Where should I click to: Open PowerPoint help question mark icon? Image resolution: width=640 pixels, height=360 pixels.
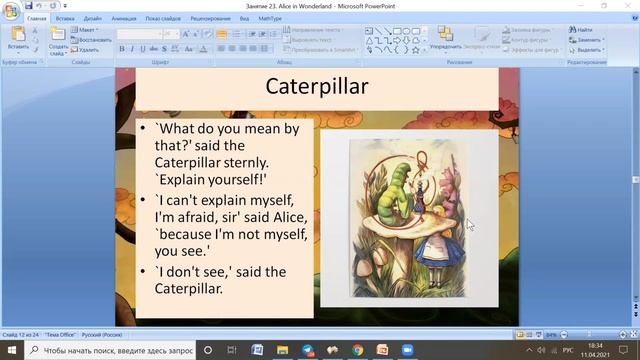(x=635, y=18)
